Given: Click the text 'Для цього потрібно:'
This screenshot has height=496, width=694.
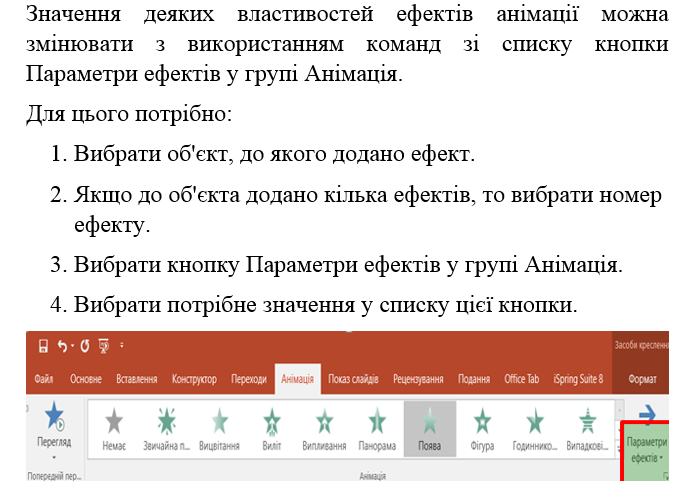Looking at the screenshot, I should point(129,114).
